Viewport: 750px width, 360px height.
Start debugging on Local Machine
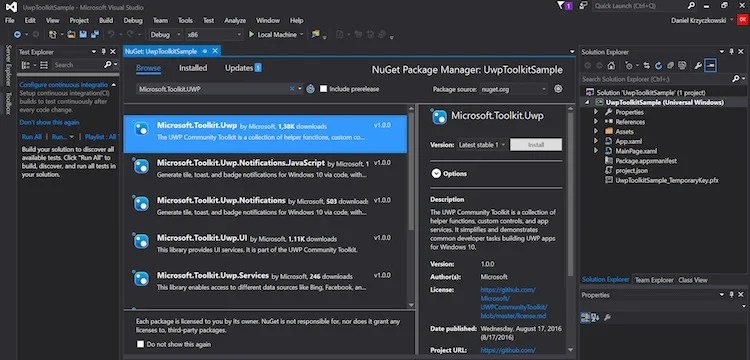tap(276, 34)
